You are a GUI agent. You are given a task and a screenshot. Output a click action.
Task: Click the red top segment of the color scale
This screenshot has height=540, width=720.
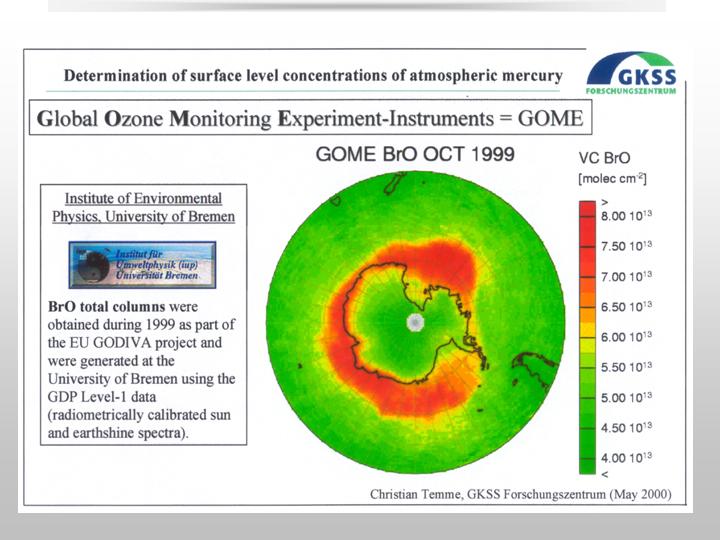coord(587,208)
